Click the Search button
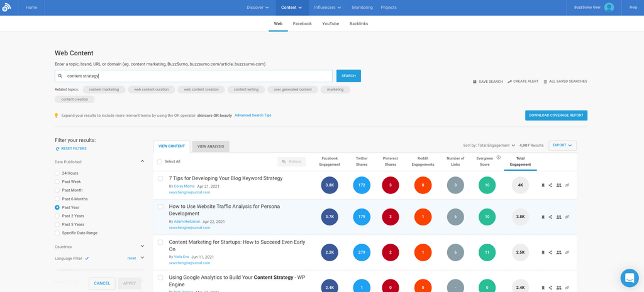Image resolution: width=644 pixels, height=292 pixels. pyautogui.click(x=348, y=76)
